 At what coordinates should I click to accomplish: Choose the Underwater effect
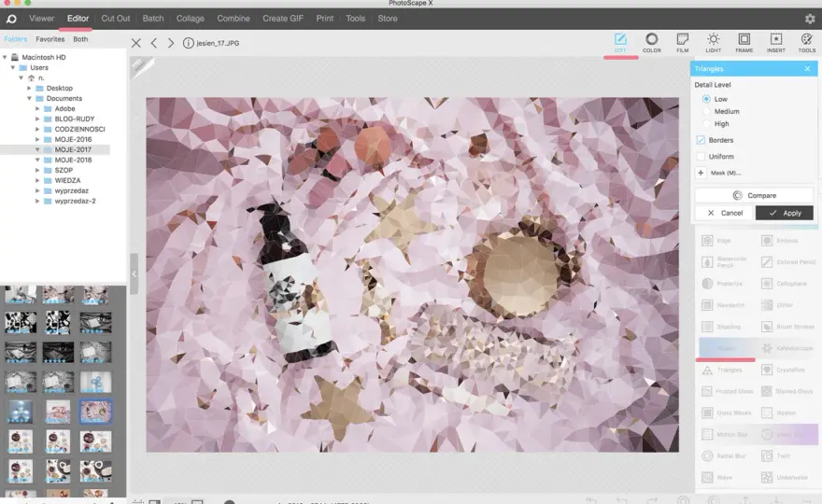pos(785,477)
